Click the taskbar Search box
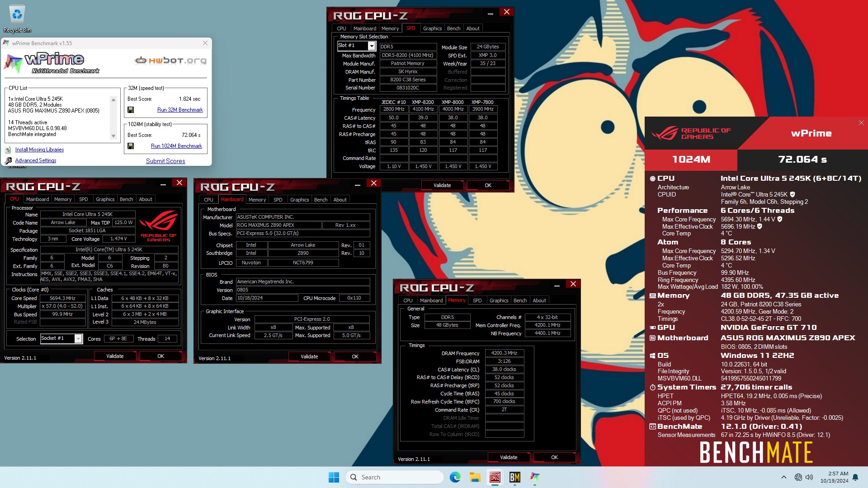The image size is (868, 488). pyautogui.click(x=395, y=477)
